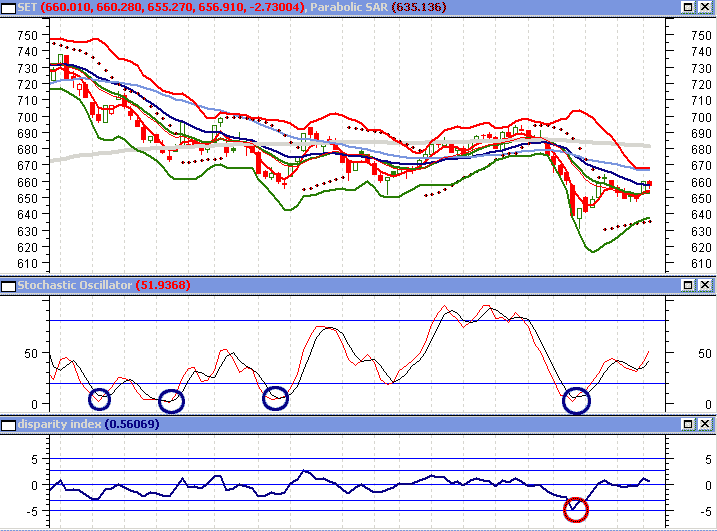Click the 5 label on right disparity axis

tap(708, 460)
